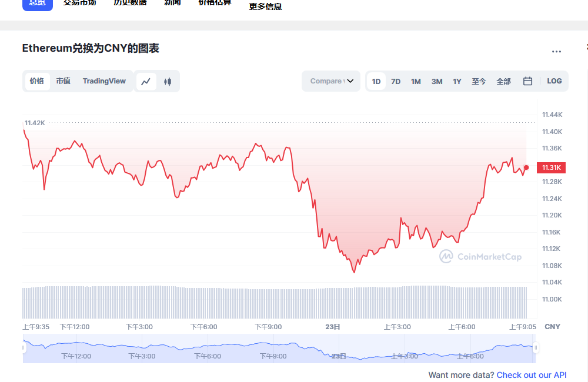Select the 1M time range
This screenshot has width=588, height=382.
pos(416,81)
